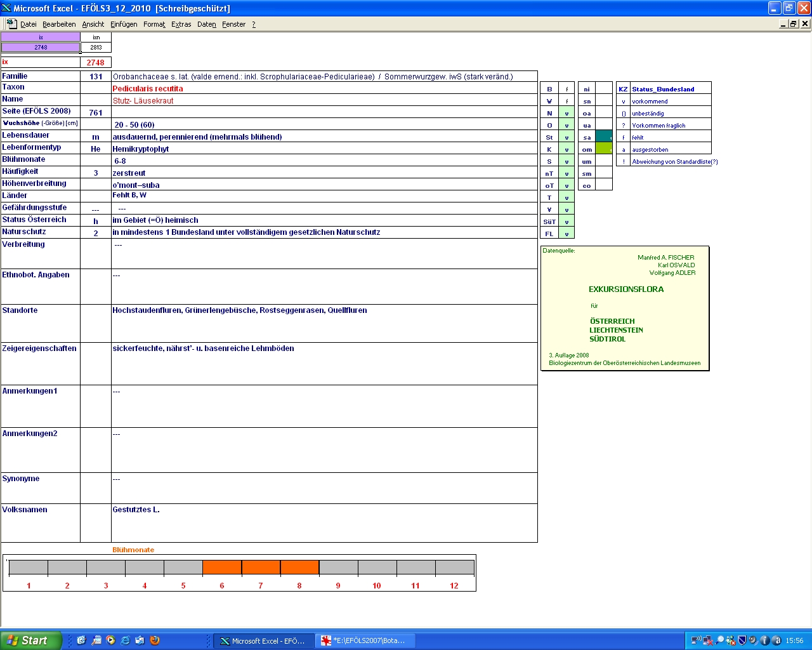
Task: Select the purple cell containing 2748
Action: (41, 47)
